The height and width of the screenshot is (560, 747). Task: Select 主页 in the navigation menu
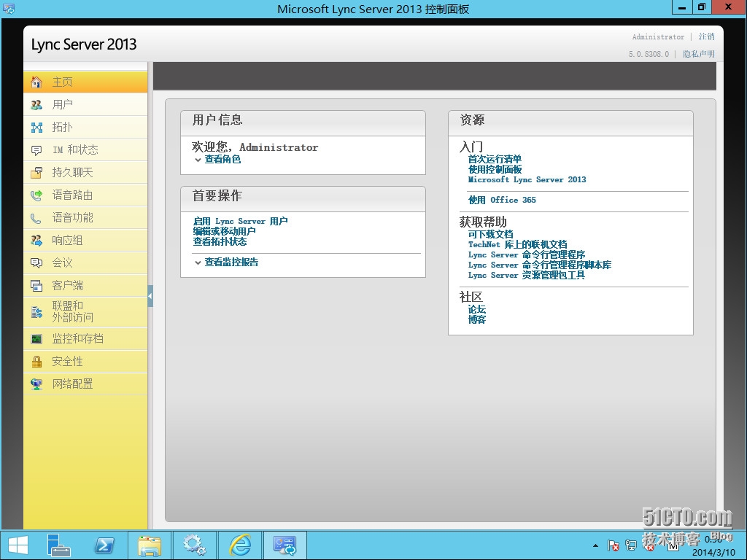tap(85, 82)
